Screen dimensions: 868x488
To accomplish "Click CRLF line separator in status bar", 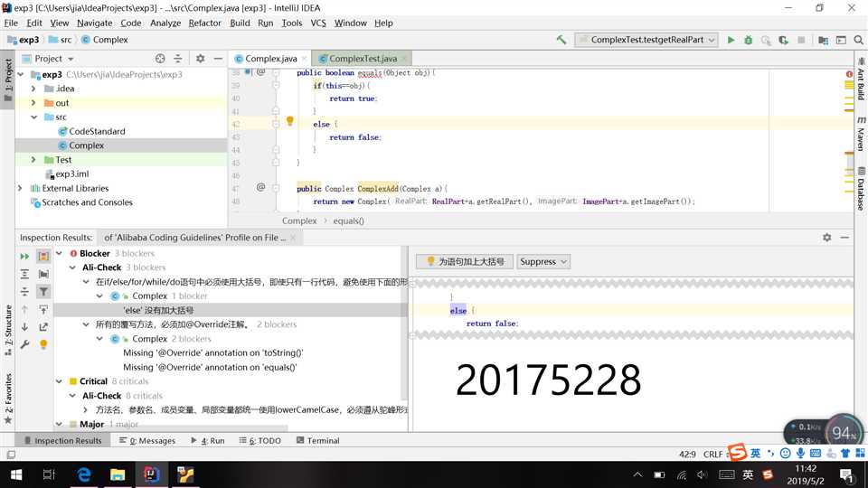I will click(713, 454).
